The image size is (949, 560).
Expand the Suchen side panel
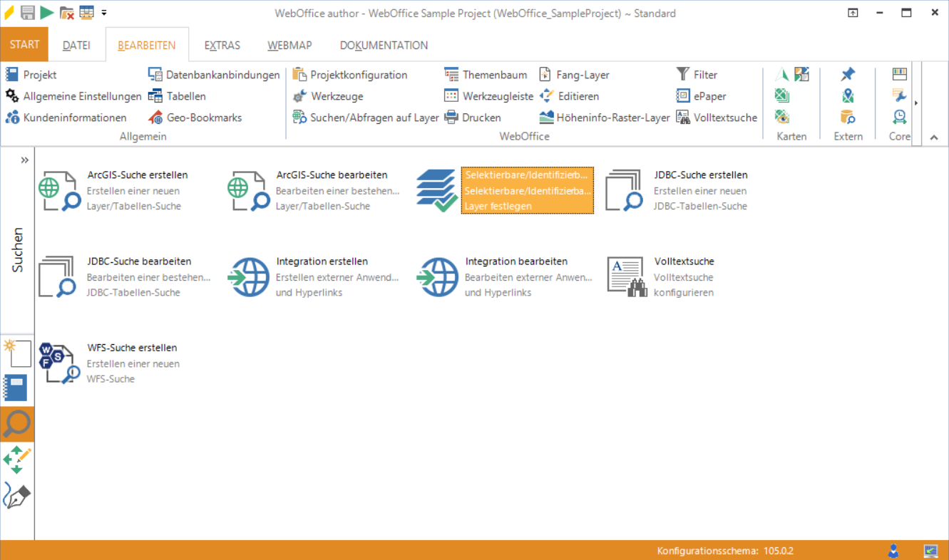(x=25, y=160)
